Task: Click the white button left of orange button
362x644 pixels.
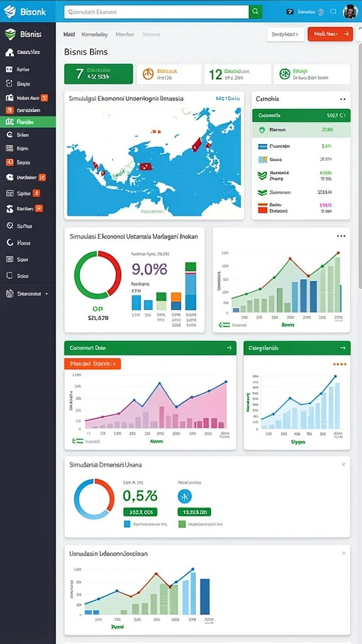Action: click(285, 34)
